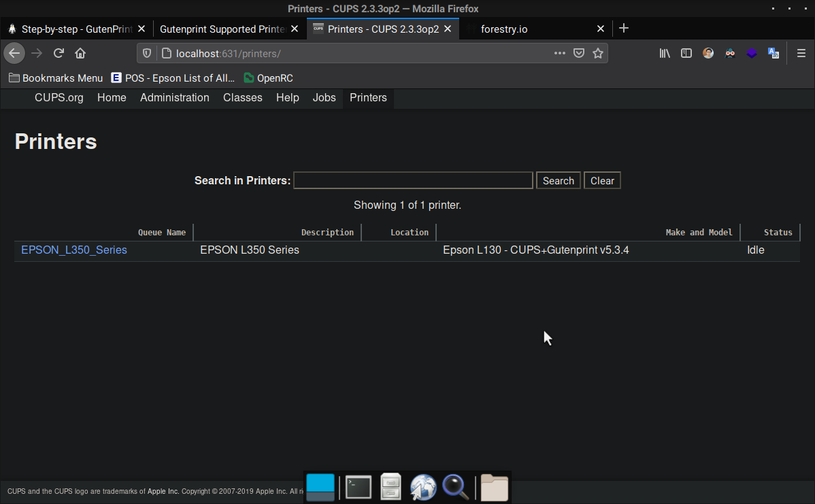
Task: Open the folder icon in the dock
Action: point(494,488)
